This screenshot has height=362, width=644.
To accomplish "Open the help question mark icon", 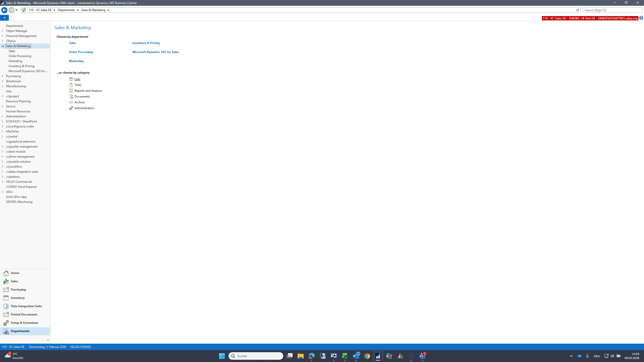I will point(641,18).
